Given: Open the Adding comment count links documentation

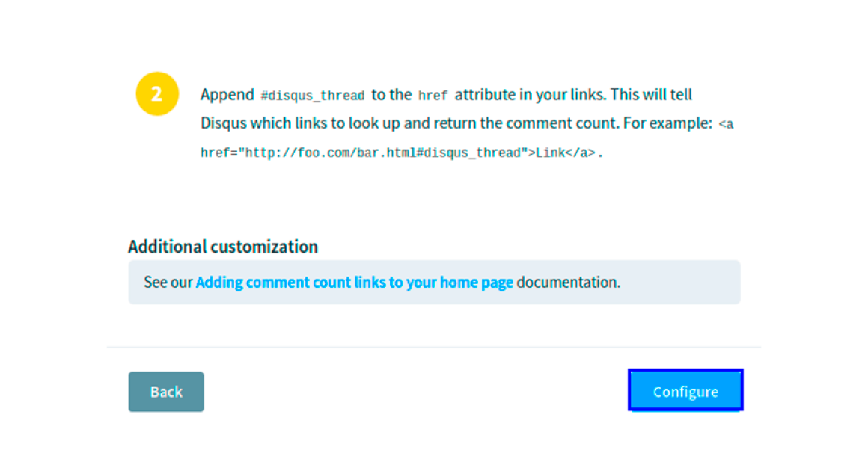Looking at the screenshot, I should click(x=354, y=282).
